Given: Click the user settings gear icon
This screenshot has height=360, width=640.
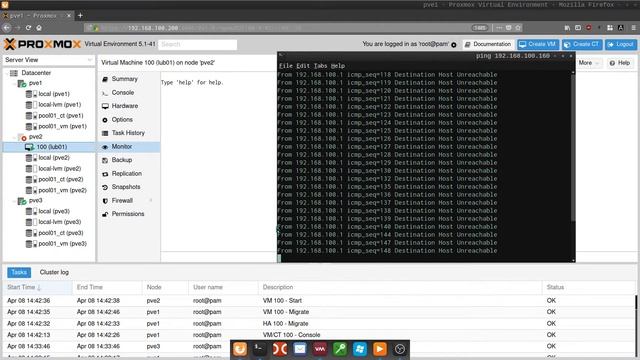Looking at the screenshot, I should 454,44.
